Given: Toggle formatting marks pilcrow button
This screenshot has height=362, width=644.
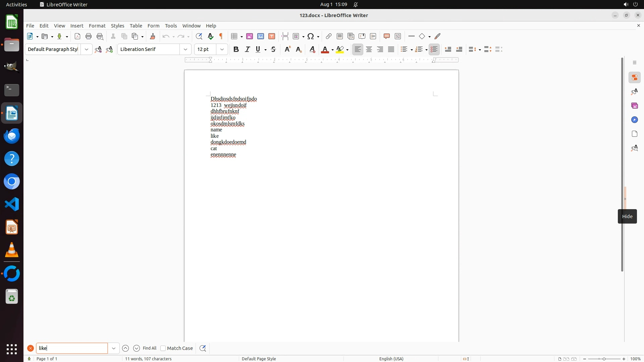Looking at the screenshot, I should pos(221,36).
